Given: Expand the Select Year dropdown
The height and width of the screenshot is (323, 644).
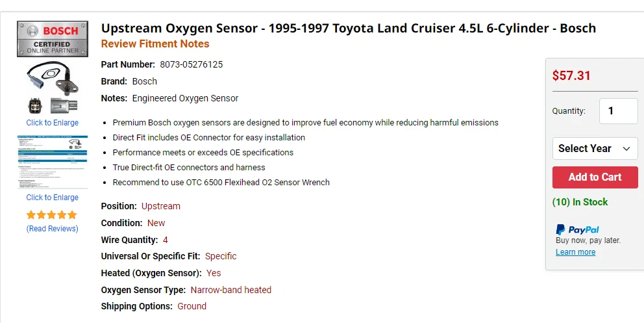Looking at the screenshot, I should point(594,148).
